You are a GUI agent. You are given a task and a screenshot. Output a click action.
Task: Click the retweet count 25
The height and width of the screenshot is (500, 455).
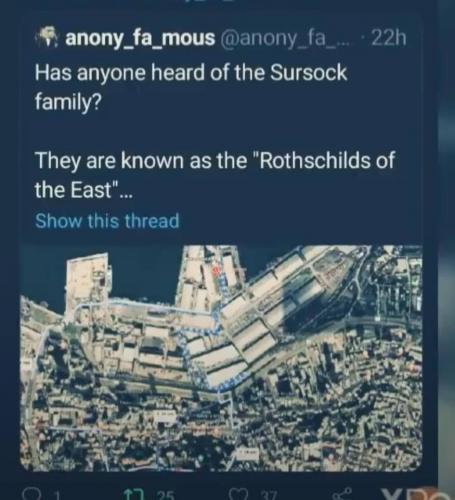pos(166,496)
